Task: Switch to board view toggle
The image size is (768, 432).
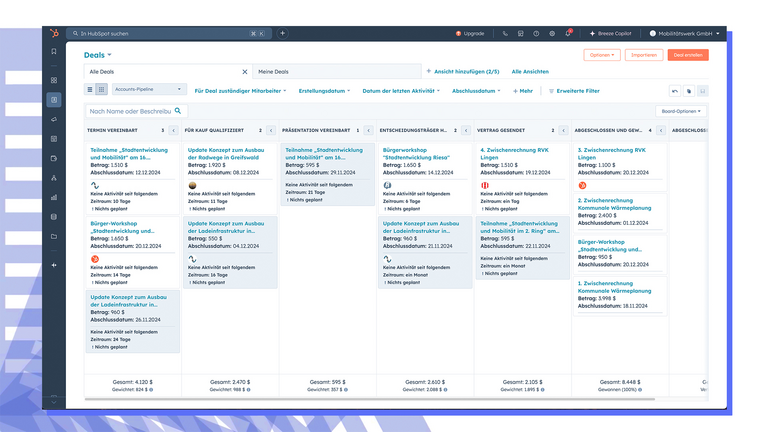Action: pyautogui.click(x=102, y=90)
